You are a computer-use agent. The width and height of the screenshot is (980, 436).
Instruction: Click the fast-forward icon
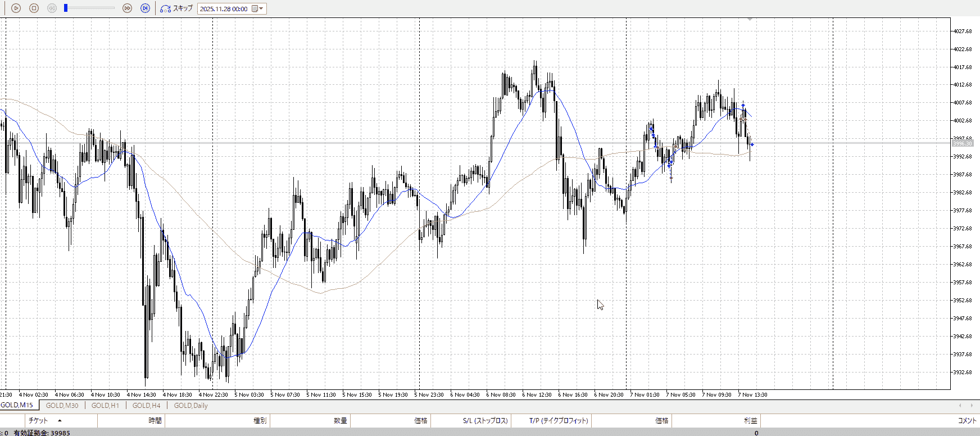coord(127,8)
